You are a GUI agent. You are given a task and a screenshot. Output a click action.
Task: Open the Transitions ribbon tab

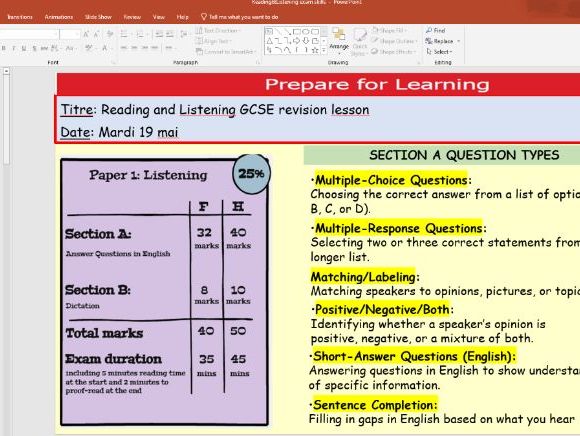point(20,17)
